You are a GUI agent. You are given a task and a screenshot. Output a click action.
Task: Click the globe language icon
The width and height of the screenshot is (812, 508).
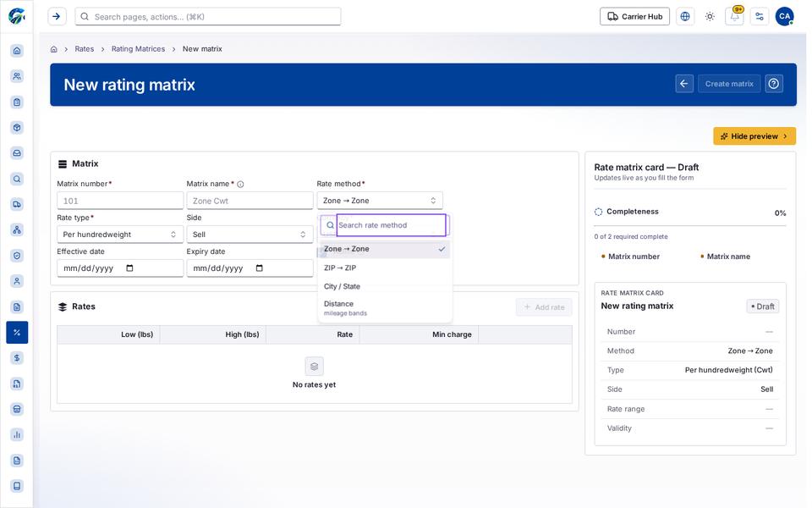[x=684, y=17]
